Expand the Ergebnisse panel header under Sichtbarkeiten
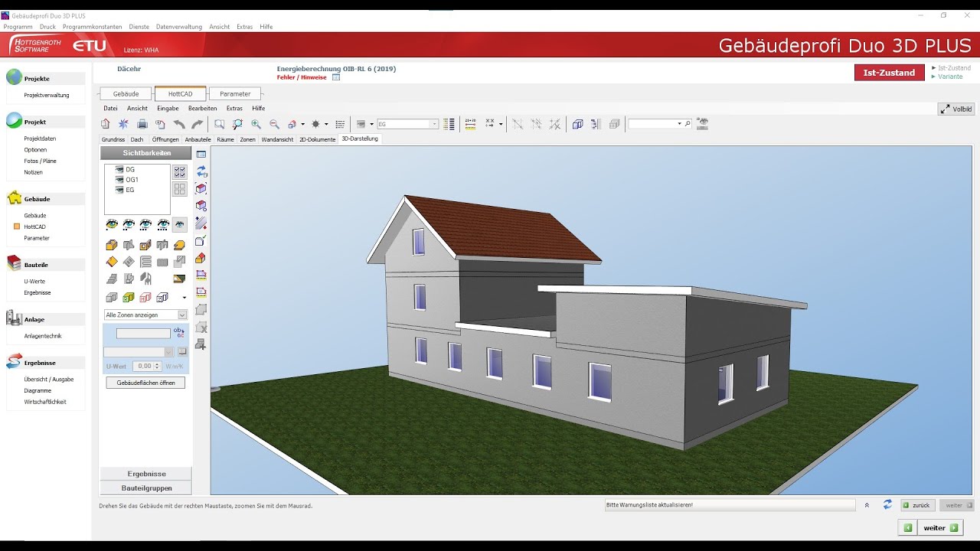 tap(146, 474)
